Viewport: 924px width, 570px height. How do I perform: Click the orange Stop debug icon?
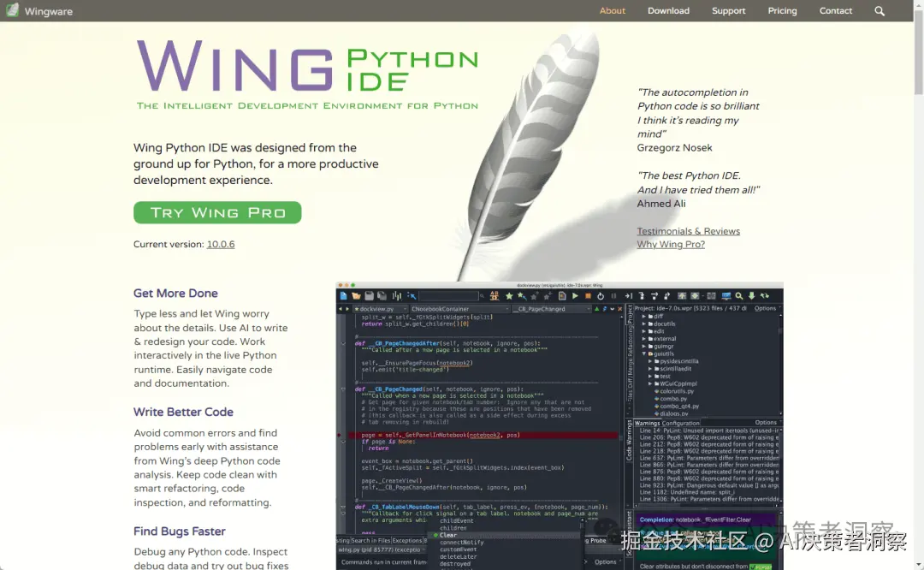click(588, 296)
